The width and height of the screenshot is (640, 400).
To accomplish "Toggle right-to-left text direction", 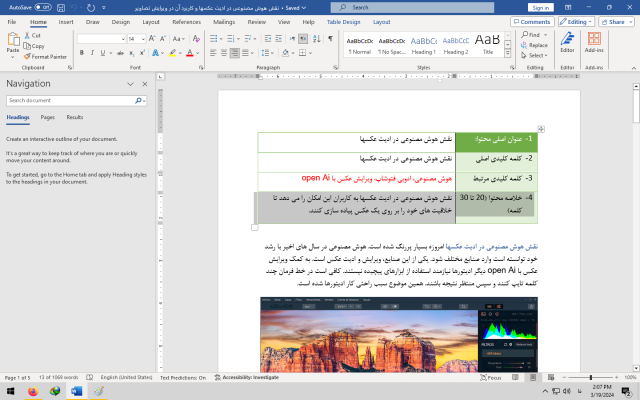I will coord(303,38).
